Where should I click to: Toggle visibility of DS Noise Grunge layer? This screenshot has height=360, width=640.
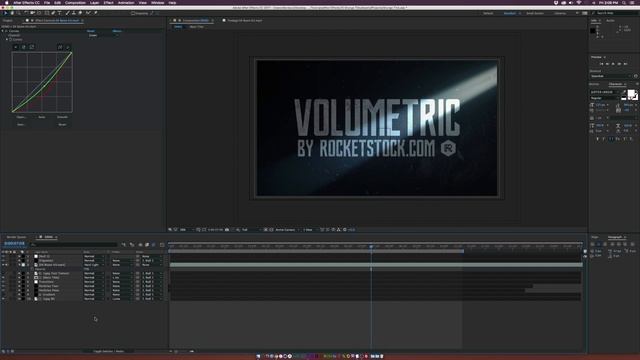[3, 265]
